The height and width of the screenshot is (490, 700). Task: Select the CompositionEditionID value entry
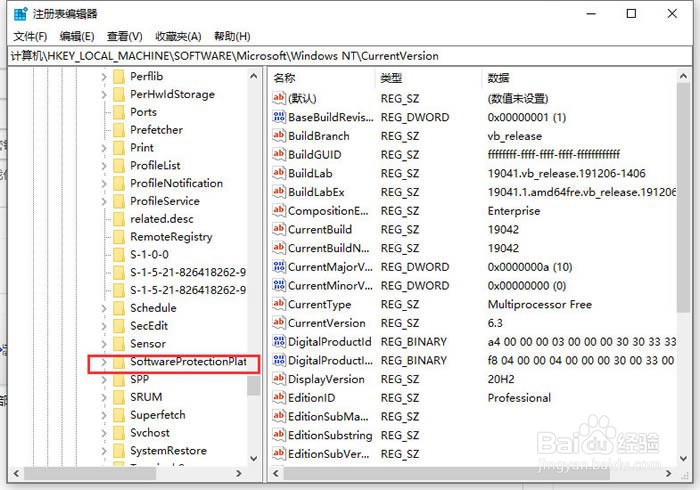coord(328,211)
